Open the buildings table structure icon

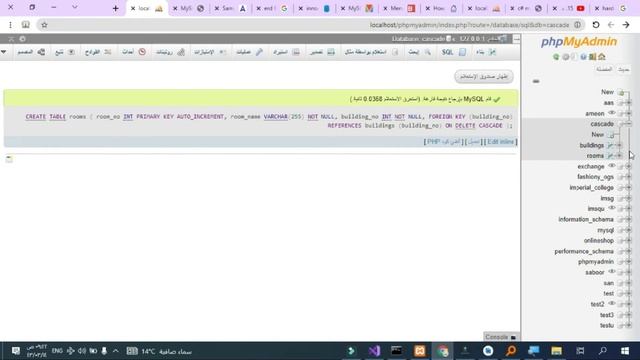[610, 145]
